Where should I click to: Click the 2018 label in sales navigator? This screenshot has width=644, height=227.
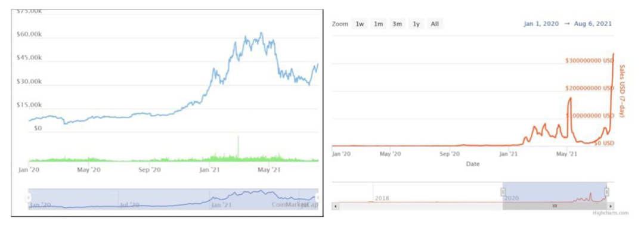[x=382, y=198]
